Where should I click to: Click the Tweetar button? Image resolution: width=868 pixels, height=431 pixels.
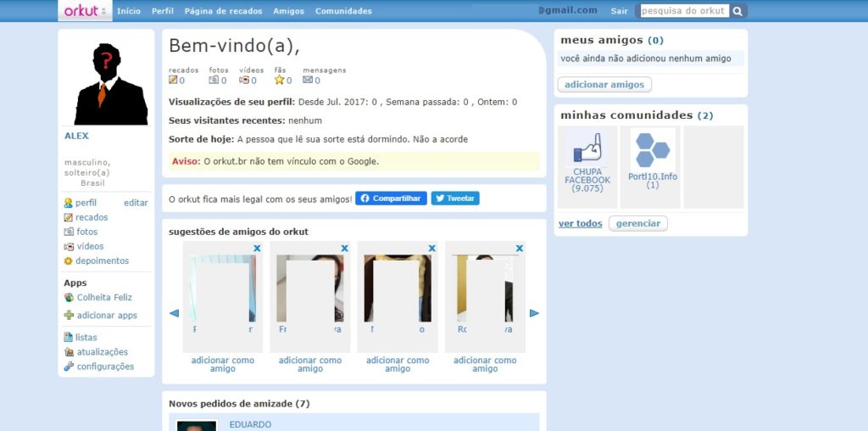(x=455, y=199)
